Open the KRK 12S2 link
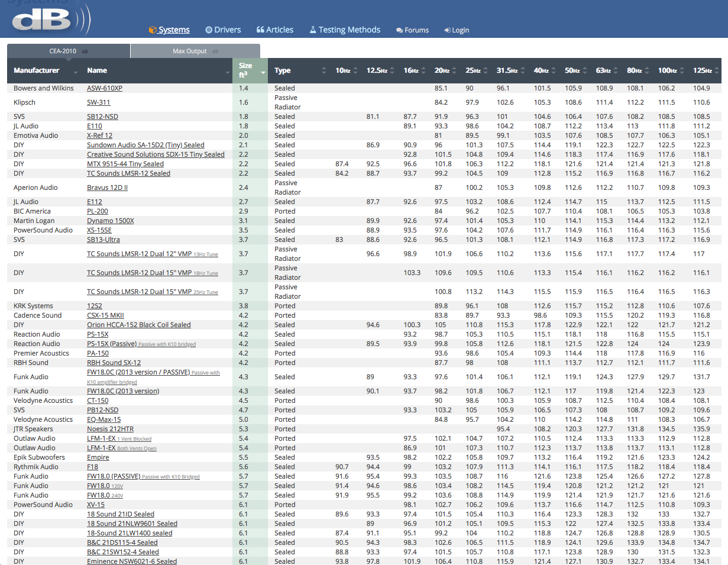This screenshot has height=565, width=728. (x=95, y=306)
